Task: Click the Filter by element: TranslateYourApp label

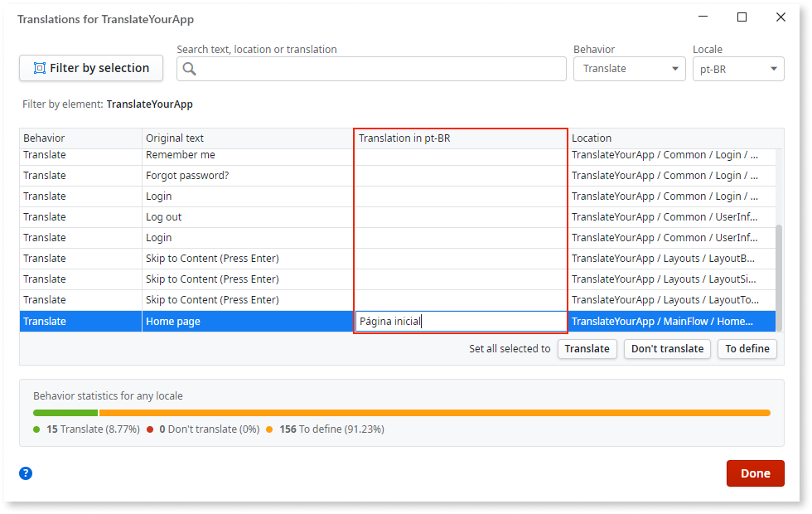Action: click(x=108, y=104)
